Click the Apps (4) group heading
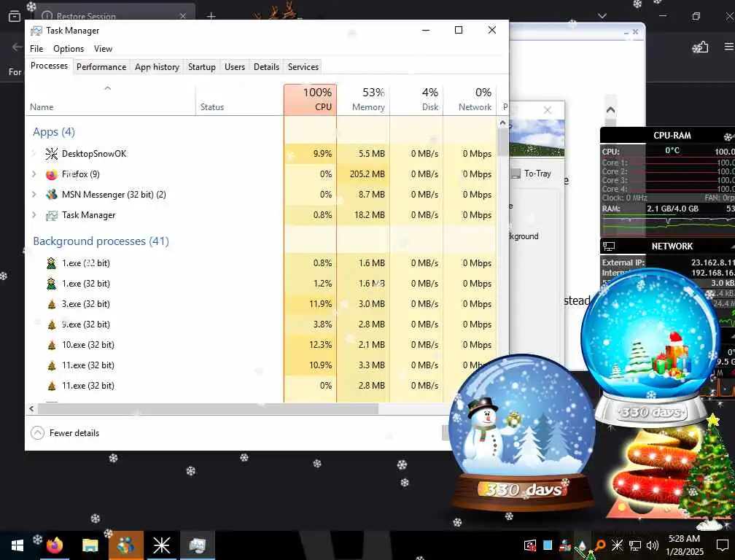The image size is (735, 560). (x=54, y=132)
